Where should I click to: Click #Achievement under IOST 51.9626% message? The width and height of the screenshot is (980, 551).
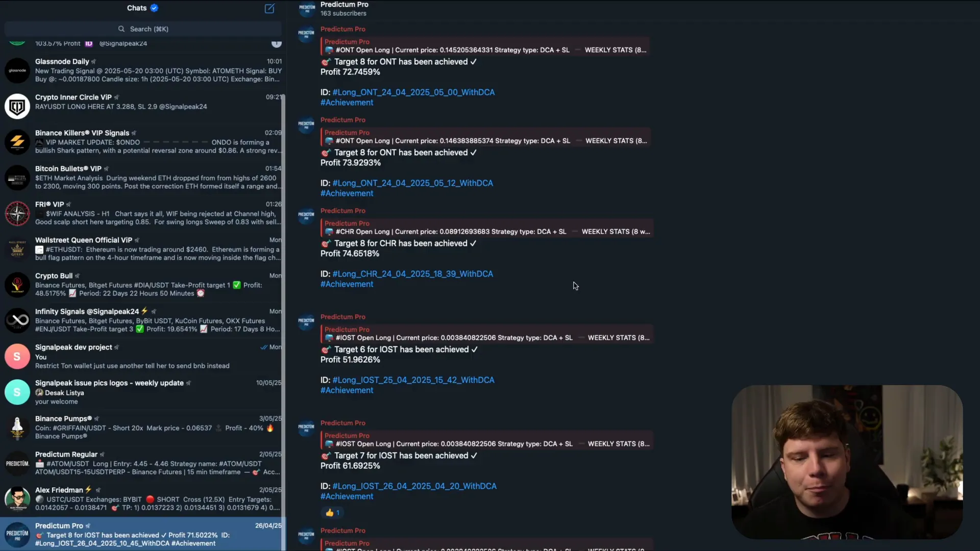(x=347, y=390)
